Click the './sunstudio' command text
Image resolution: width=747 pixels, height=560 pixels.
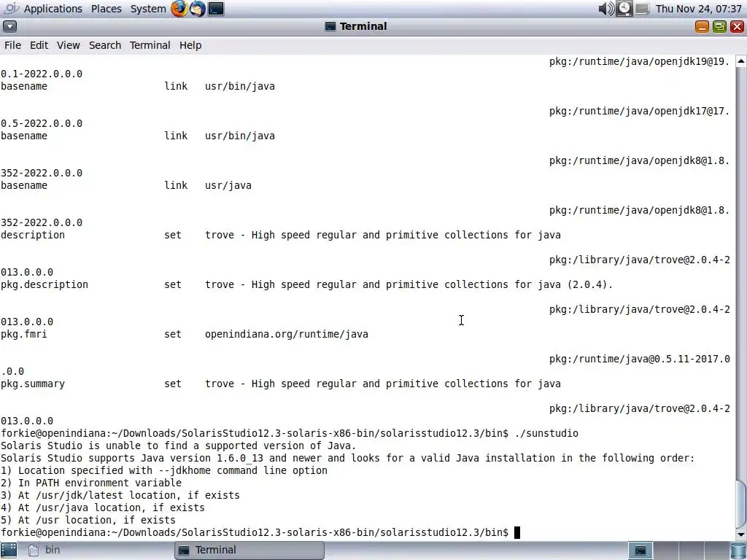(x=546, y=433)
